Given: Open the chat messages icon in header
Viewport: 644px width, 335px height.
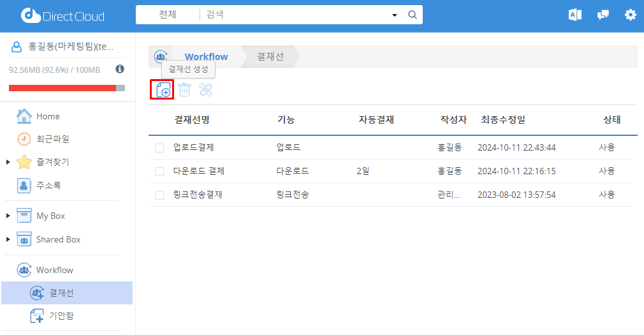Looking at the screenshot, I should point(603,15).
